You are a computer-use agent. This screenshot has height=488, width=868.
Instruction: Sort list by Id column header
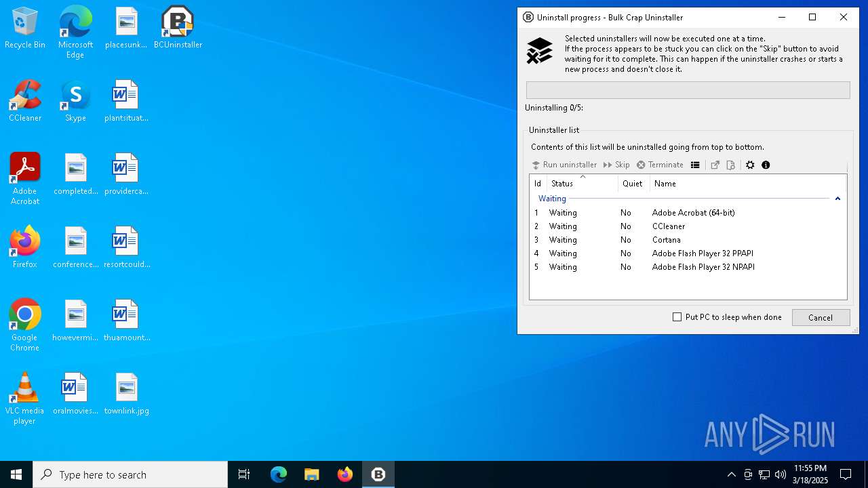click(x=538, y=184)
